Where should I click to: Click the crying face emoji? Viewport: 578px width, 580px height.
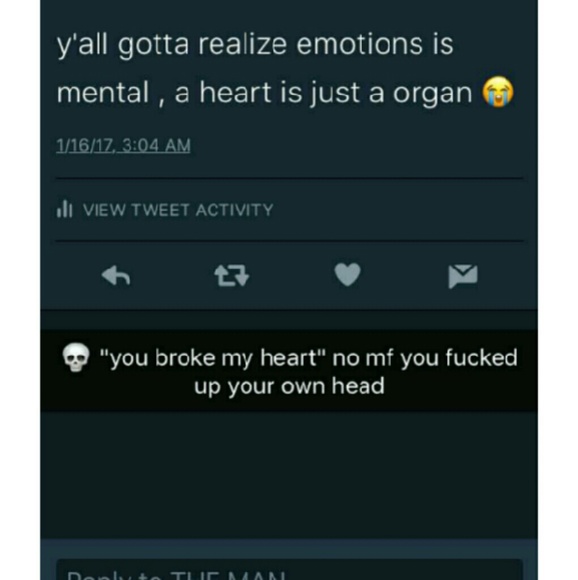498,92
